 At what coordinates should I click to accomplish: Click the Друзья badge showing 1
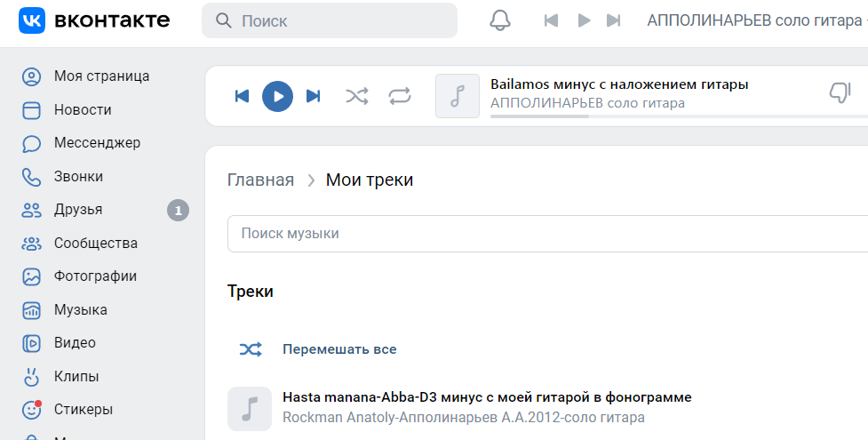tap(179, 211)
